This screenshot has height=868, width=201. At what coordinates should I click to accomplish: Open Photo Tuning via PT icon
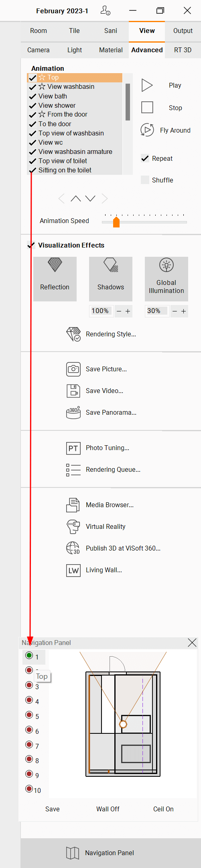(73, 448)
